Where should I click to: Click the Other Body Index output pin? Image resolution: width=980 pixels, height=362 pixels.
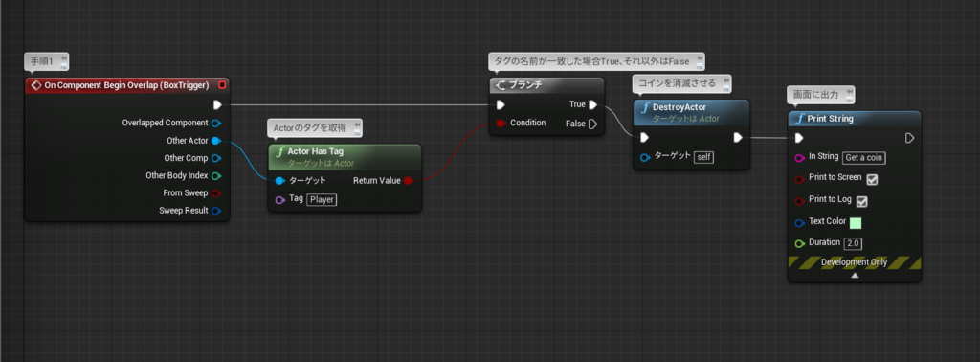click(216, 175)
